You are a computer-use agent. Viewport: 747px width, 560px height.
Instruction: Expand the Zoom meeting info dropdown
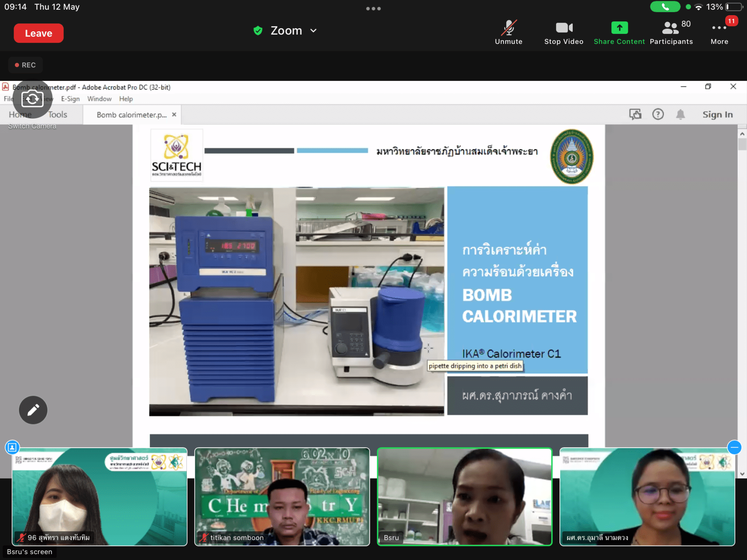(313, 31)
